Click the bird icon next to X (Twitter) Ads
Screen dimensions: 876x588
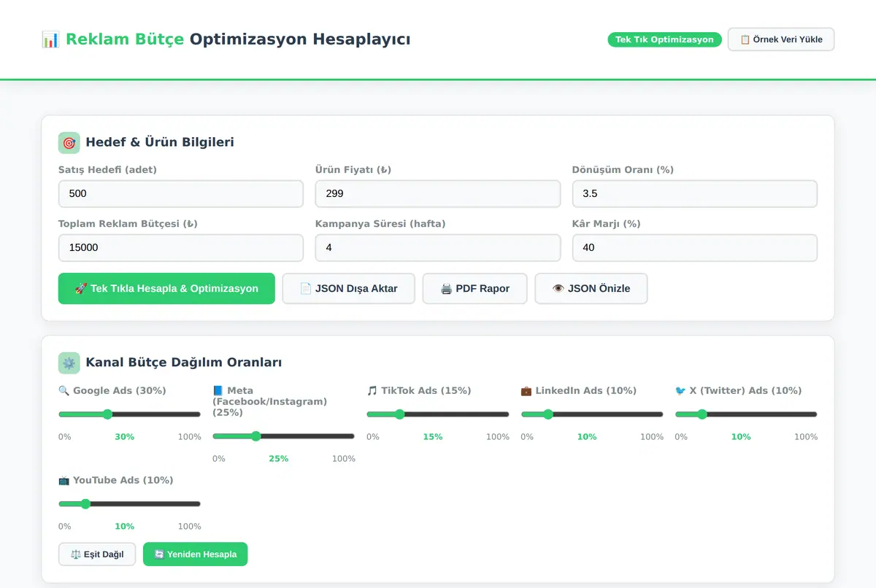680,391
